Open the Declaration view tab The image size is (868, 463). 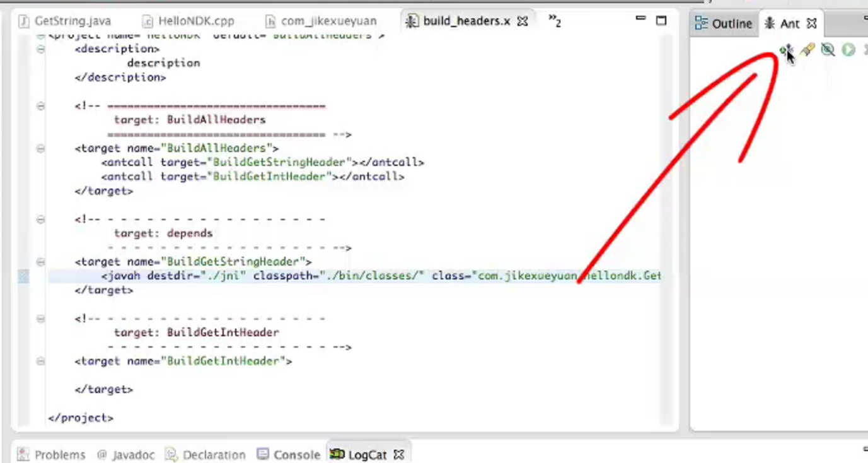[205, 455]
